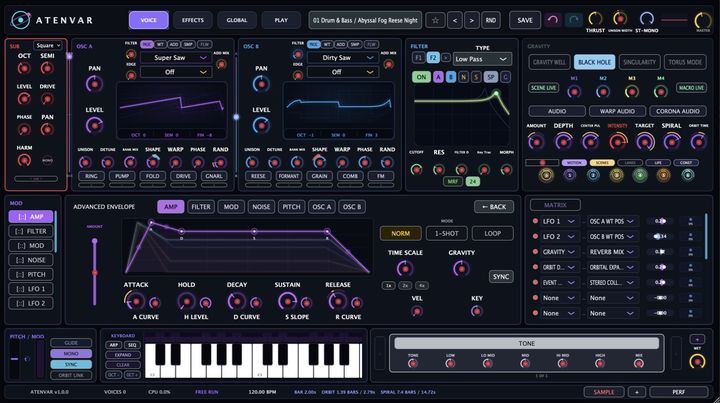Click the SAVE button
Screen dimensions: 720x403
click(x=525, y=20)
